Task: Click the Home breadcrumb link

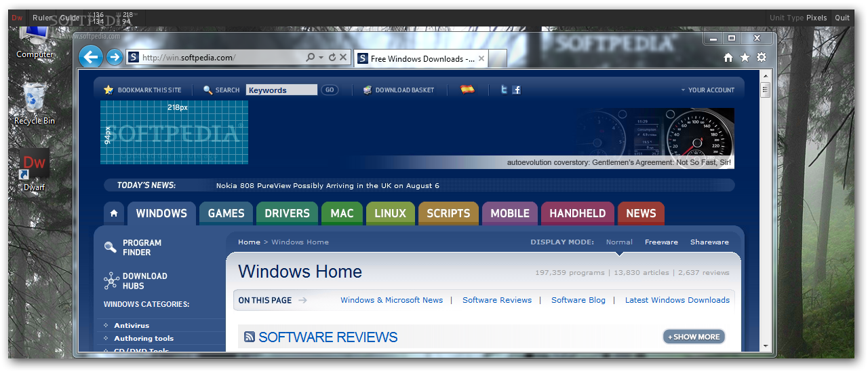Action: 249,242
